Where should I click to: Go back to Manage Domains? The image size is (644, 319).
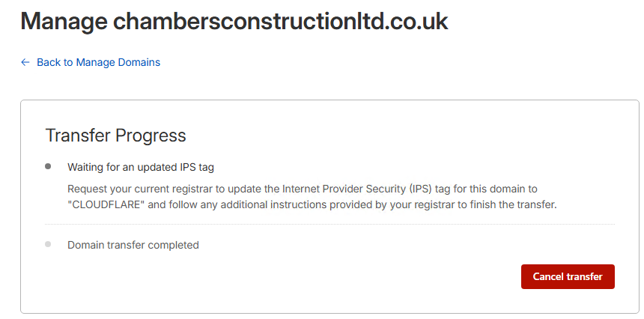98,62
